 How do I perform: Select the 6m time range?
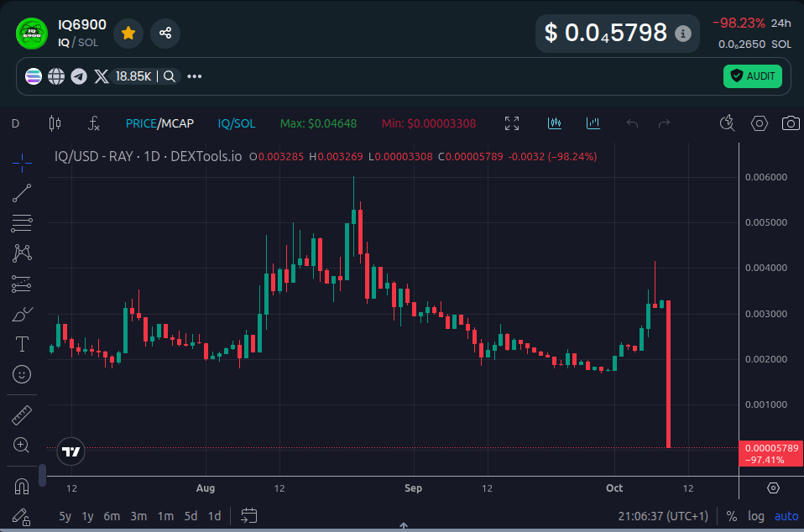tap(112, 516)
